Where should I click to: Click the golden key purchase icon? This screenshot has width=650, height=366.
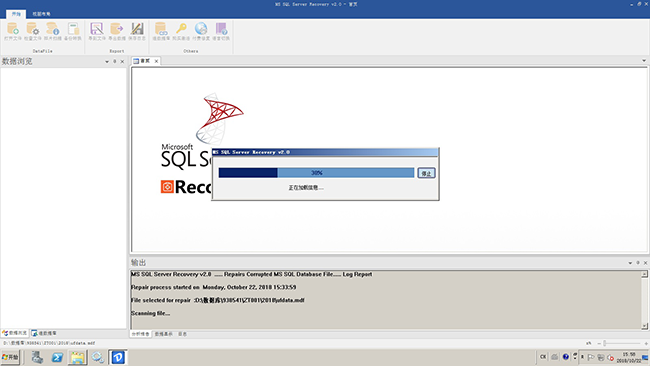pos(181,29)
